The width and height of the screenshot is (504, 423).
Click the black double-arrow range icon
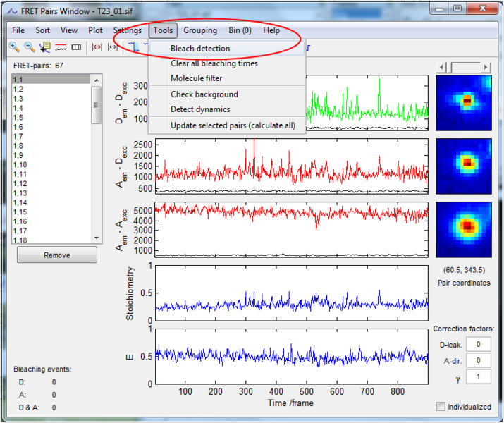pos(112,47)
